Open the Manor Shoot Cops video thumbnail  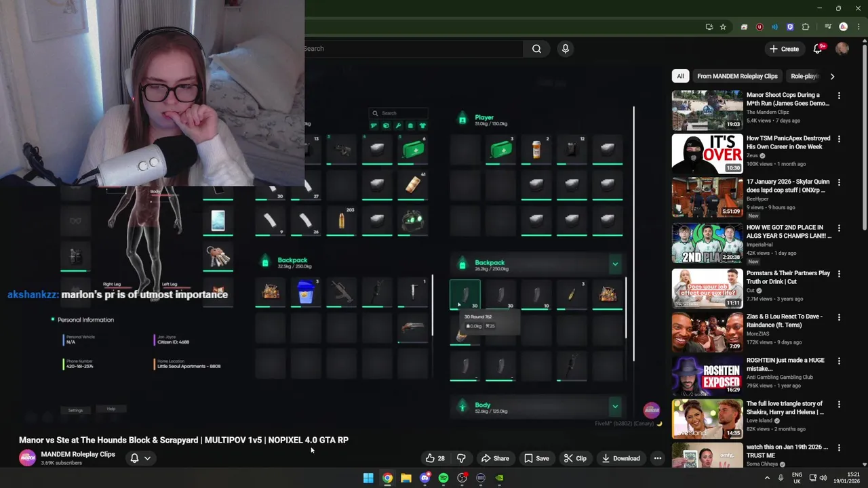coord(707,110)
